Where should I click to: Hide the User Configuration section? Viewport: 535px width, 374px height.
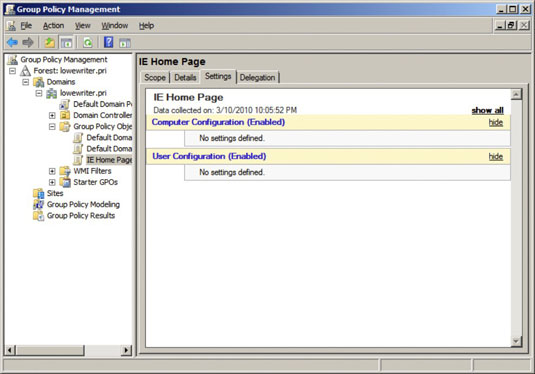click(496, 157)
